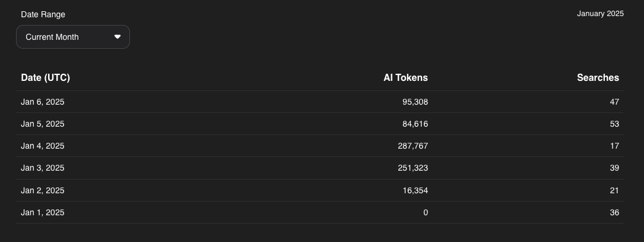The image size is (644, 242).
Task: Click the Date Range label
Action: (43, 14)
